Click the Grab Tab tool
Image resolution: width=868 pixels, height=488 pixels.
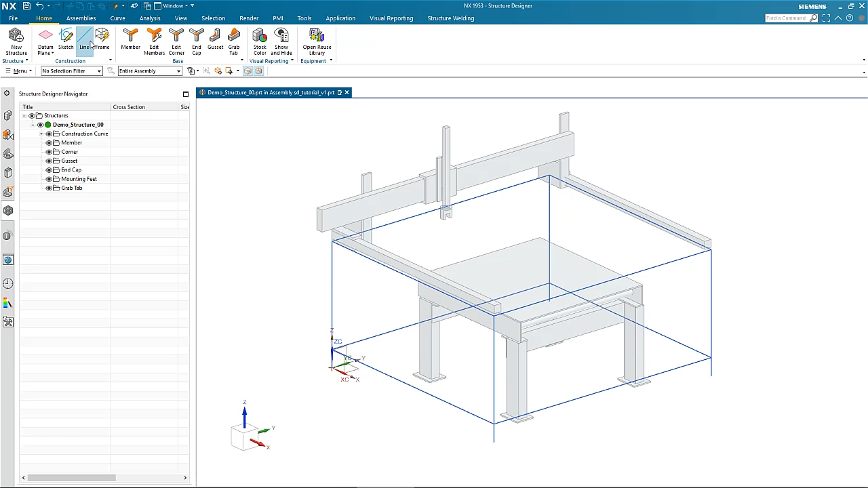(x=233, y=39)
